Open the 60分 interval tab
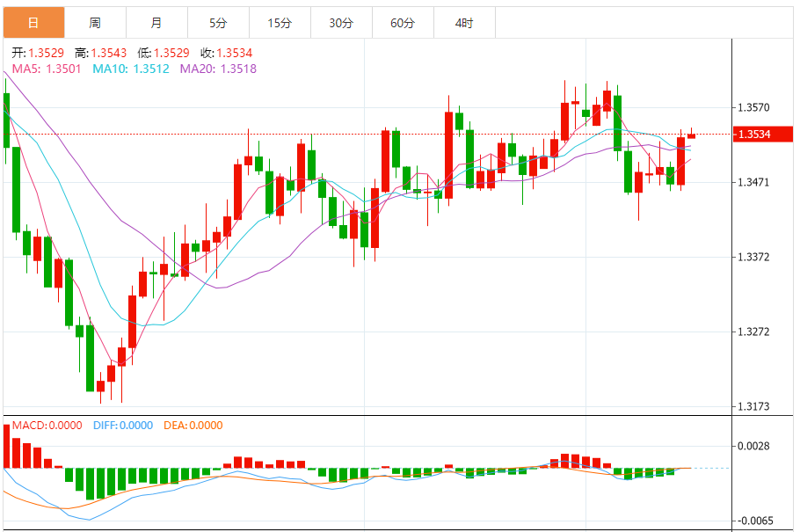Viewport: 800px width, 532px height. coord(403,23)
